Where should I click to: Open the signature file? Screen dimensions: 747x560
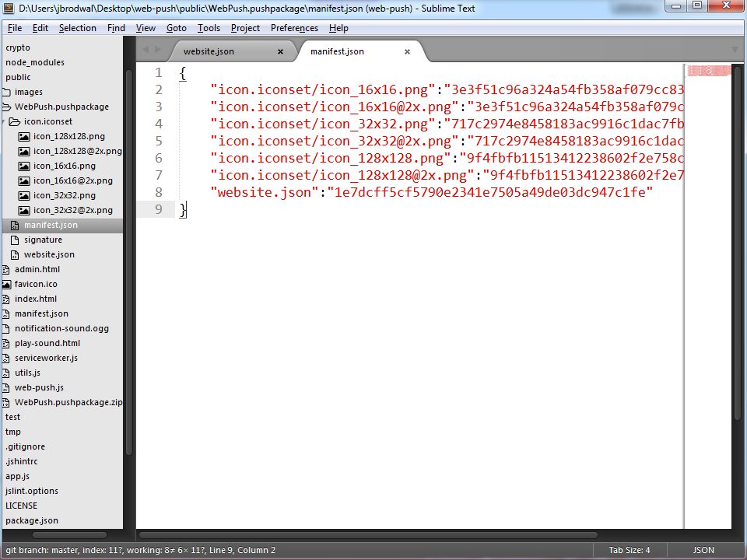pyautogui.click(x=43, y=240)
